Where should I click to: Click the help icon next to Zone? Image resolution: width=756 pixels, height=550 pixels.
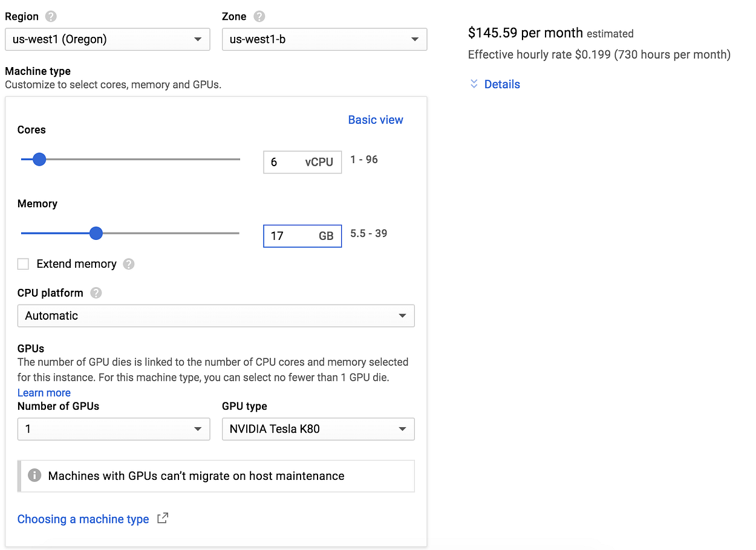pos(259,17)
